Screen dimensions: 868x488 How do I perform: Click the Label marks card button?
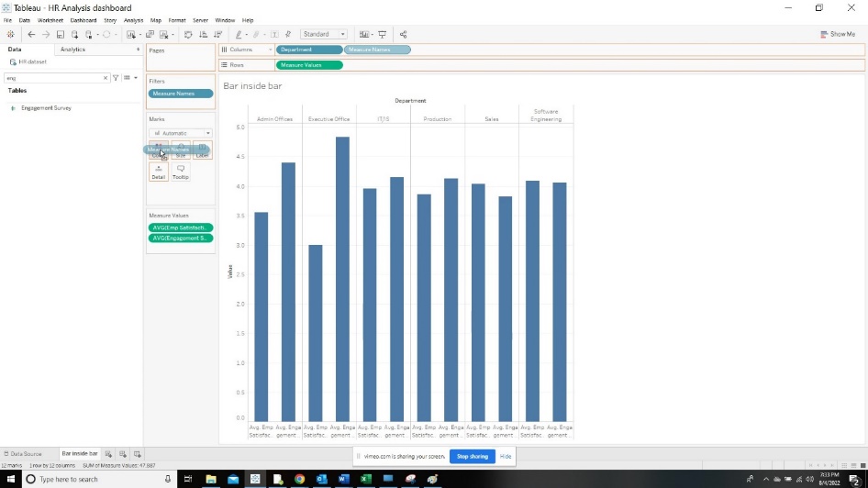click(203, 150)
